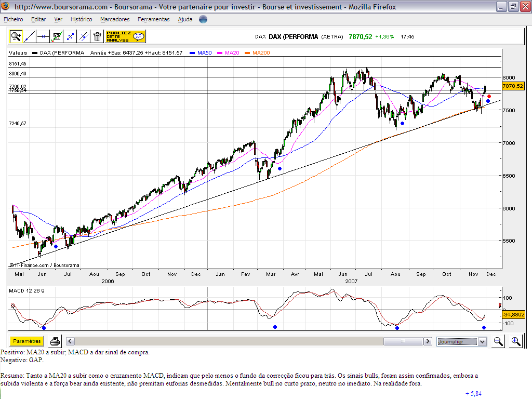Click the horizontal chart scrollbar thumb
Image resolution: width=532 pixels, height=399 pixels.
tap(403, 341)
